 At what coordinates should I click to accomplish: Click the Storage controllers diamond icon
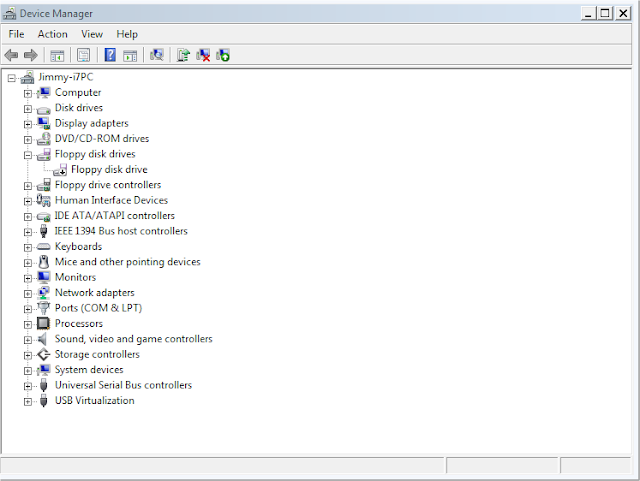(43, 354)
